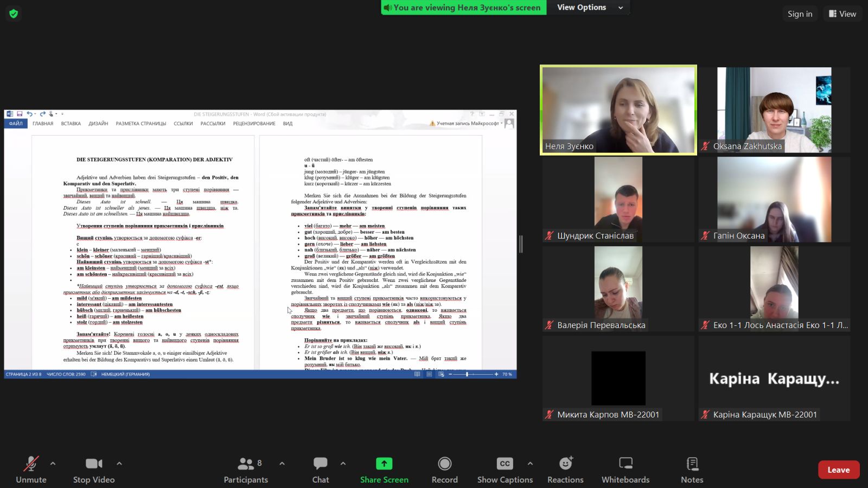Open the Chat panel
Screen dimensions: 868x488
pos(321,470)
